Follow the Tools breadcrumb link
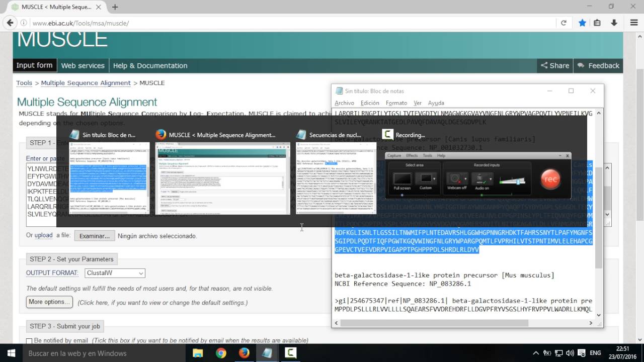 [24, 83]
